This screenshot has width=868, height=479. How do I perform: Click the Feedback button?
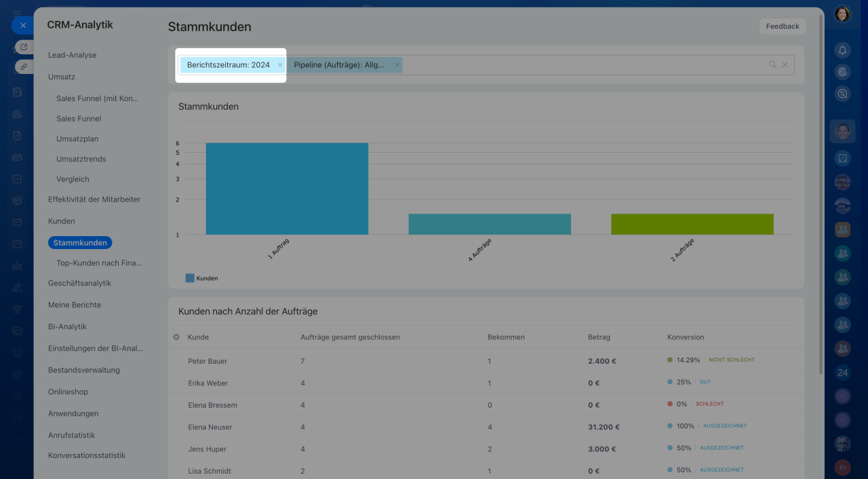coord(783,26)
